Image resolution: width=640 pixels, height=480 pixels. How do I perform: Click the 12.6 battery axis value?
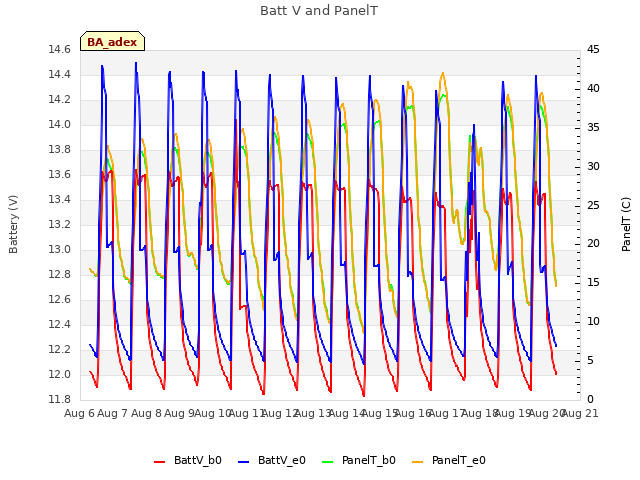pyautogui.click(x=59, y=300)
